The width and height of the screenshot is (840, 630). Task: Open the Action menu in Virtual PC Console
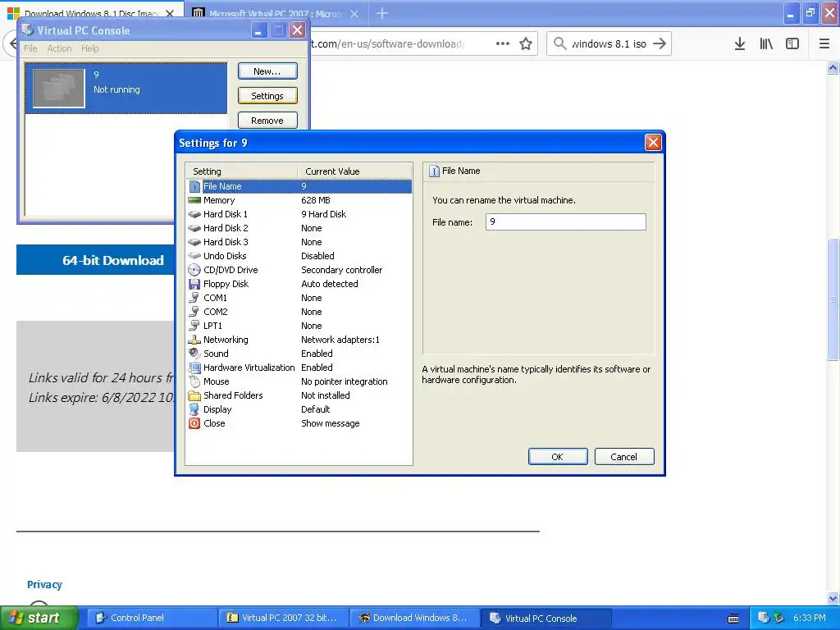point(59,48)
